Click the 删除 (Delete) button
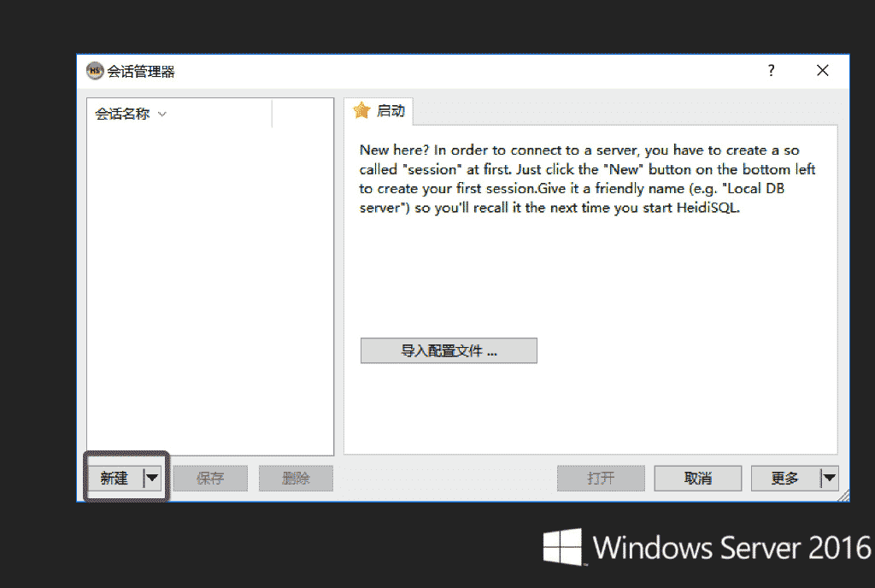 pyautogui.click(x=296, y=478)
